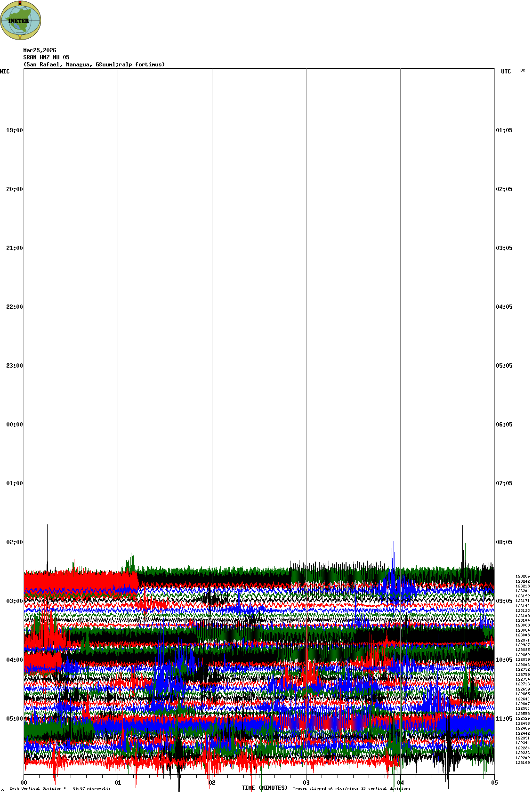532x795 pixels.
Task: Click the INETER logo
Action: [20, 20]
